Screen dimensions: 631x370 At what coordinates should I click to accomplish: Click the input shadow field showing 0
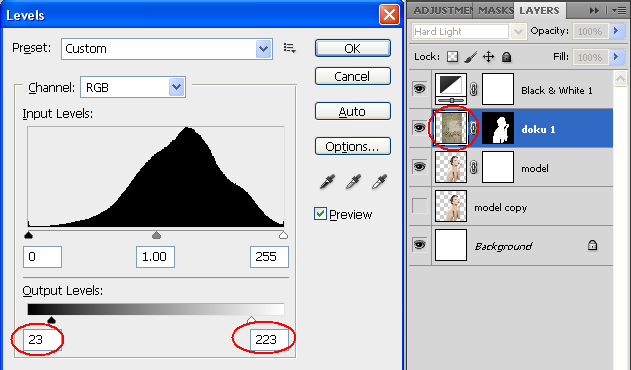coord(42,257)
